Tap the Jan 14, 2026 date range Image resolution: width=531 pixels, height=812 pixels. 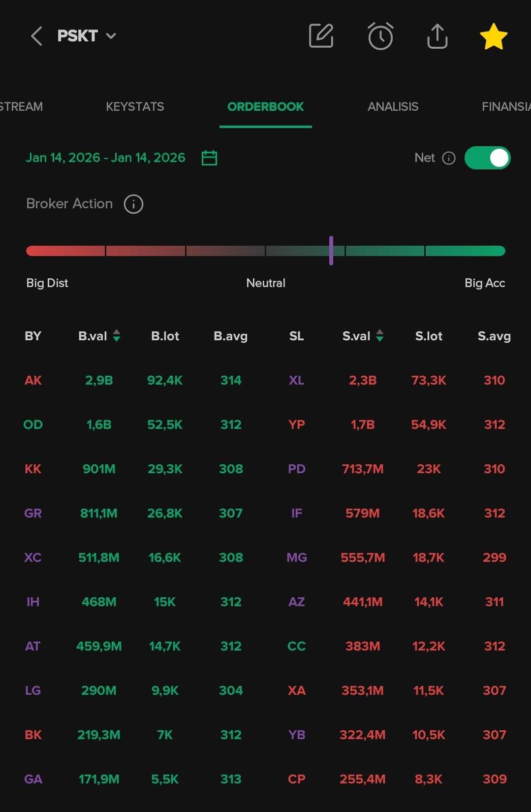point(105,158)
